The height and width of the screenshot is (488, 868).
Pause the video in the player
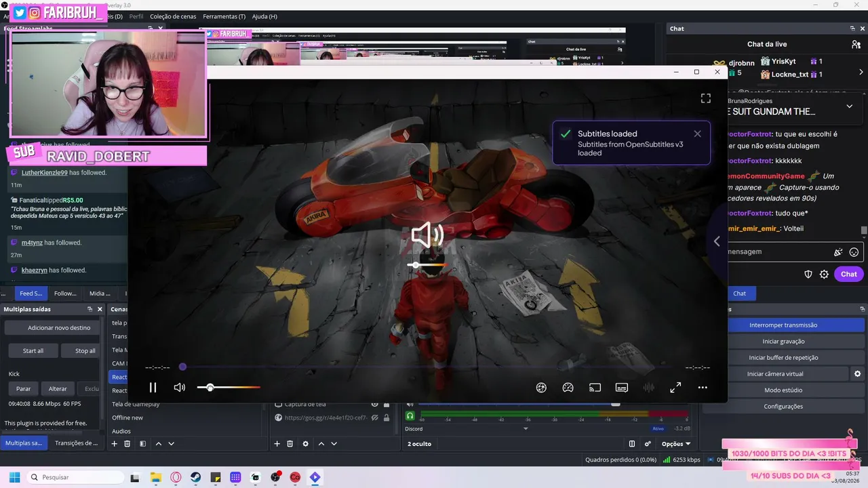coord(153,388)
